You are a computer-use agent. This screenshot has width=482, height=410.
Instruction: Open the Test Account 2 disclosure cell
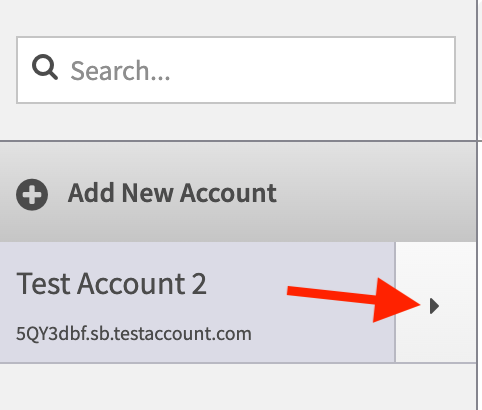click(436, 302)
